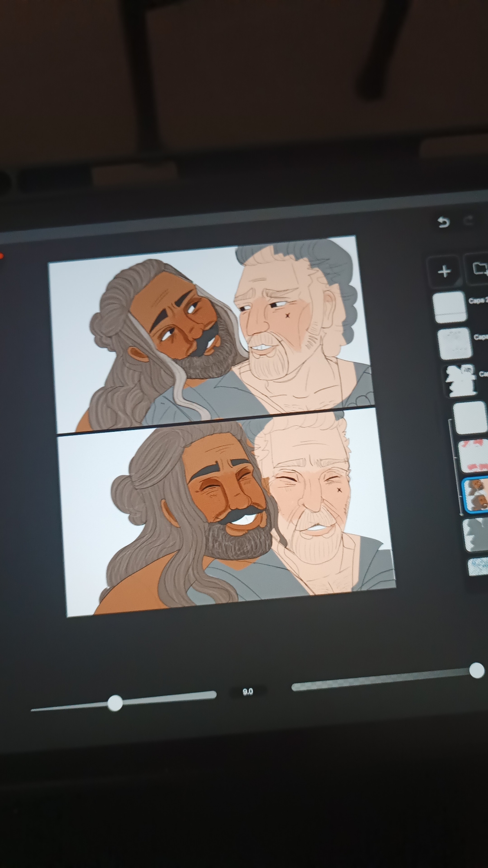Tap the 9.0 brush size value
The width and height of the screenshot is (488, 868).
click(248, 692)
